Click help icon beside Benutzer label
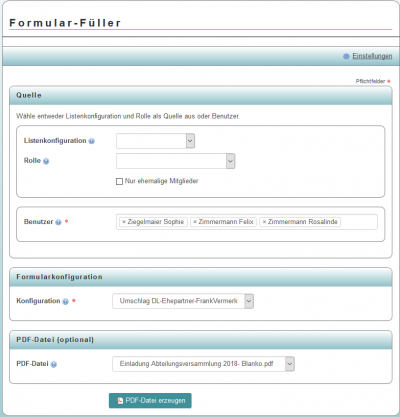The width and height of the screenshot is (400, 417). [58, 222]
